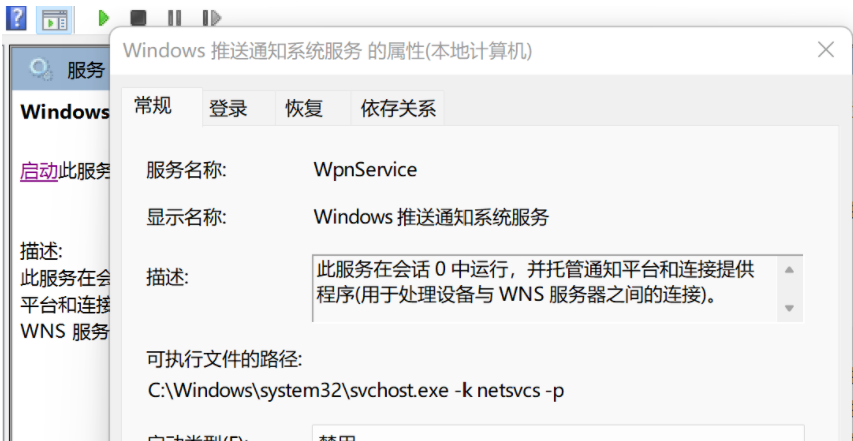Toggle the show/hide action pane toolbar icon
This screenshot has width=853, height=441.
pyautogui.click(x=54, y=18)
